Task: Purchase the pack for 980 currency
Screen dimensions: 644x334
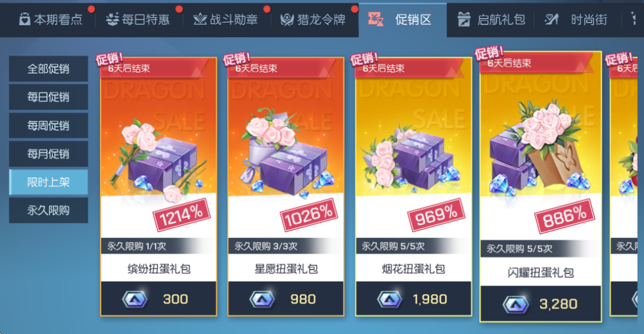Action: 286,299
